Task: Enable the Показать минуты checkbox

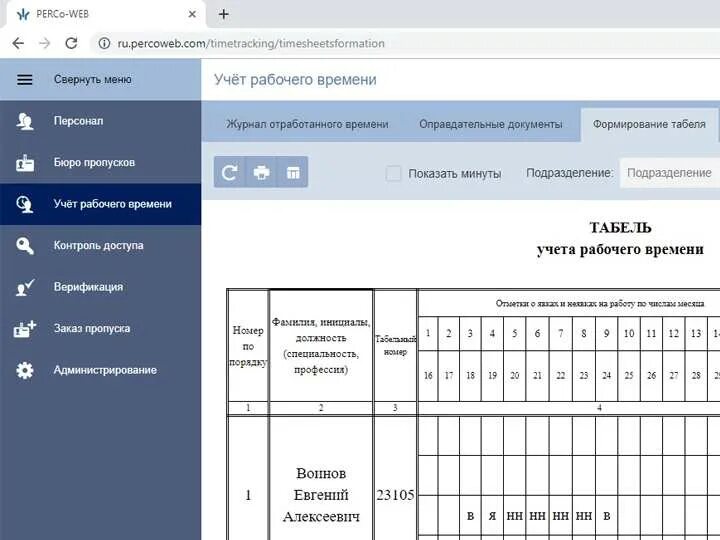Action: (393, 173)
